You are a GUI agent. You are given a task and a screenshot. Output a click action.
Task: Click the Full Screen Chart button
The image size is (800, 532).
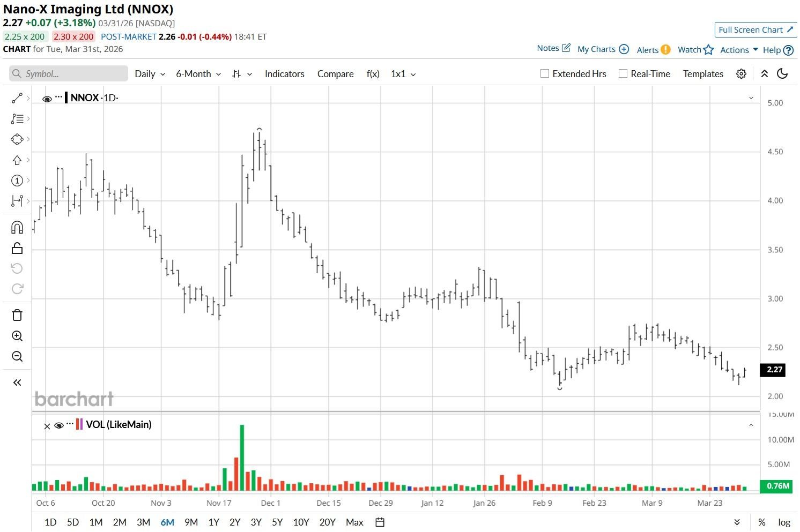[756, 30]
